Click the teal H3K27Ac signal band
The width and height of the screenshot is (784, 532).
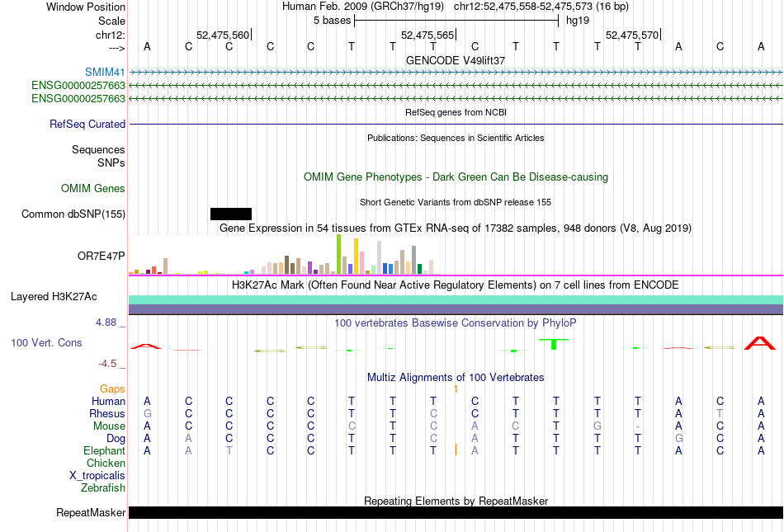click(x=456, y=299)
